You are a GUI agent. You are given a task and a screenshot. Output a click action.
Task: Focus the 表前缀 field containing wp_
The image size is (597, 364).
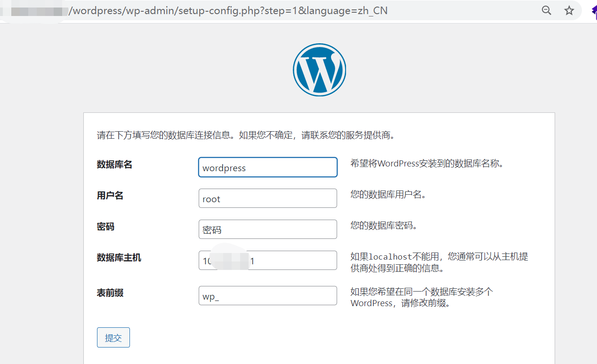(x=267, y=296)
